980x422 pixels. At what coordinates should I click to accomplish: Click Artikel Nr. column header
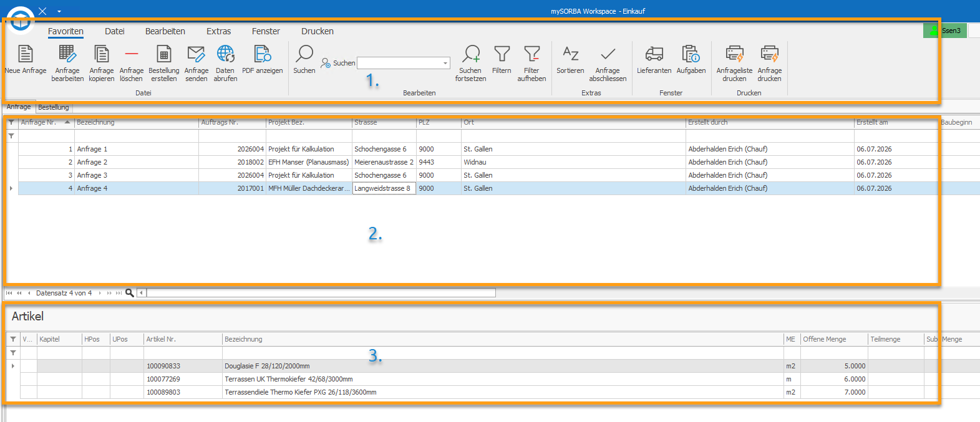pos(183,339)
